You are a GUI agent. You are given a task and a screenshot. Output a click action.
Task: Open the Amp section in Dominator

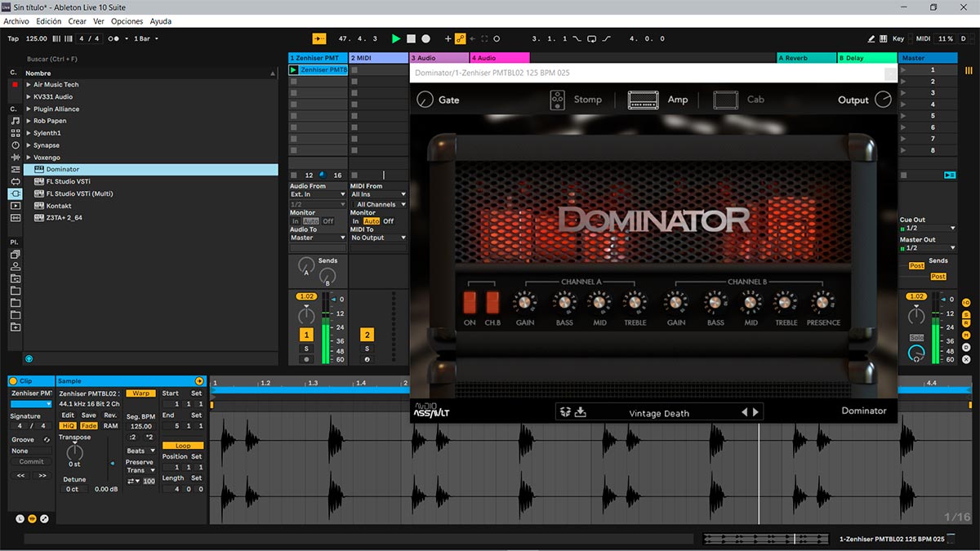657,100
